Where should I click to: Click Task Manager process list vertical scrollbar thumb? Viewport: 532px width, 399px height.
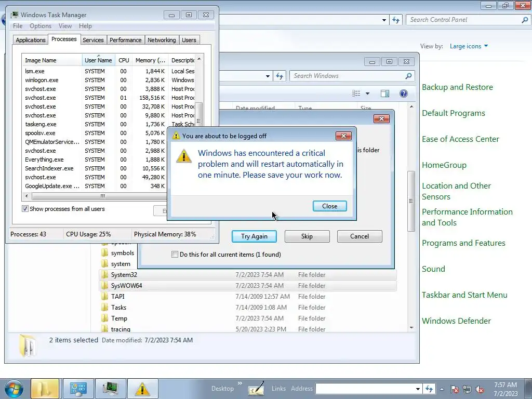click(199, 114)
